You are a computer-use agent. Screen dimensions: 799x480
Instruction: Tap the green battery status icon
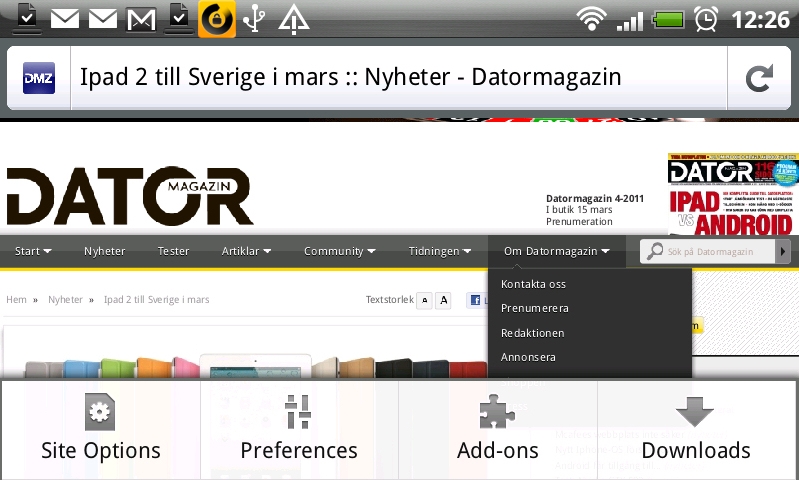(x=668, y=20)
